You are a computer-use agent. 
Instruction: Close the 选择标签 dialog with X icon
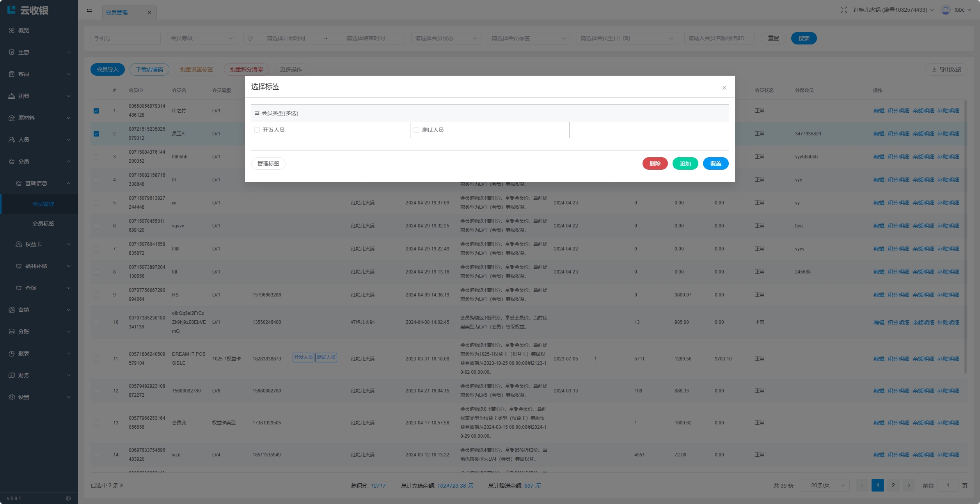point(724,88)
